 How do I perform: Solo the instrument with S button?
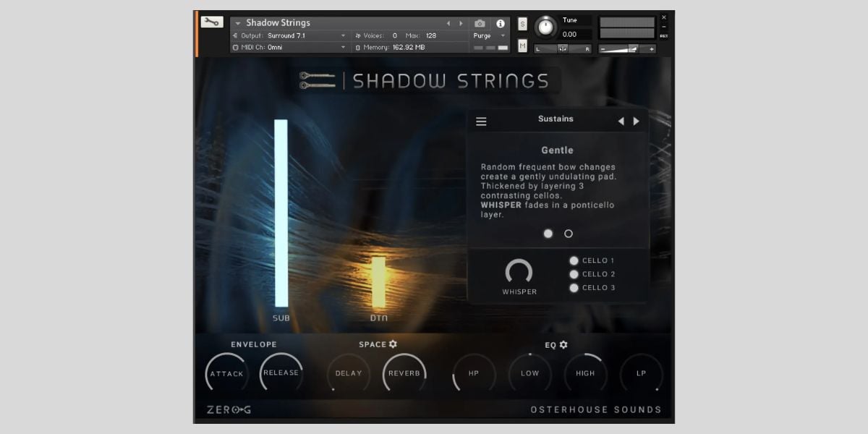click(x=523, y=25)
